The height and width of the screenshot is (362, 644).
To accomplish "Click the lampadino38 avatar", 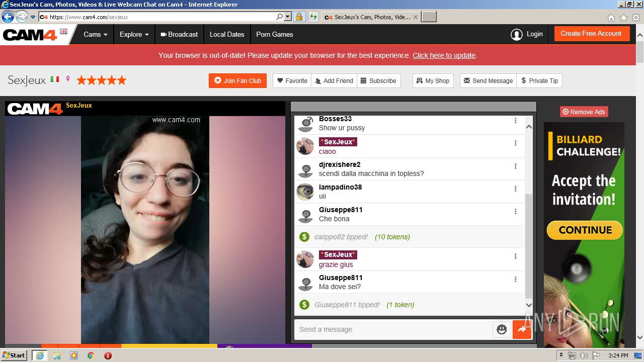I will (305, 192).
